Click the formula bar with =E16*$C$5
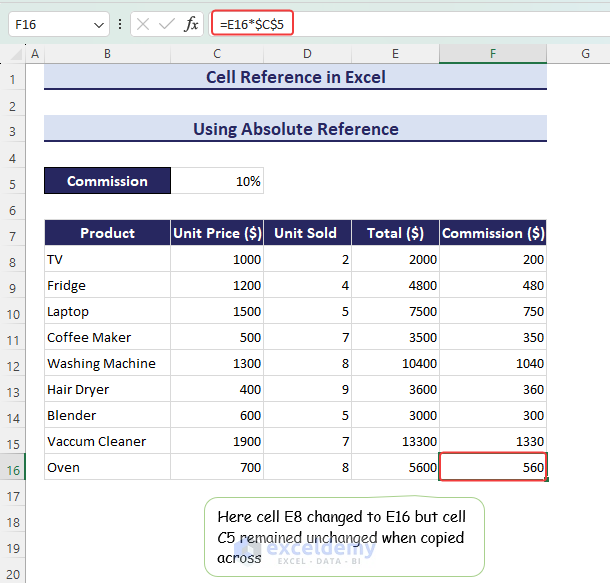The width and height of the screenshot is (610, 583). coord(400,24)
